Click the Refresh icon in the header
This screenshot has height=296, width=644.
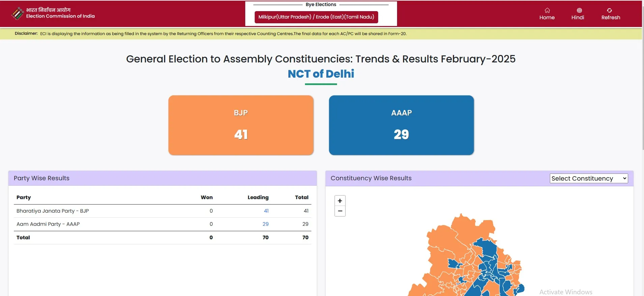610,10
